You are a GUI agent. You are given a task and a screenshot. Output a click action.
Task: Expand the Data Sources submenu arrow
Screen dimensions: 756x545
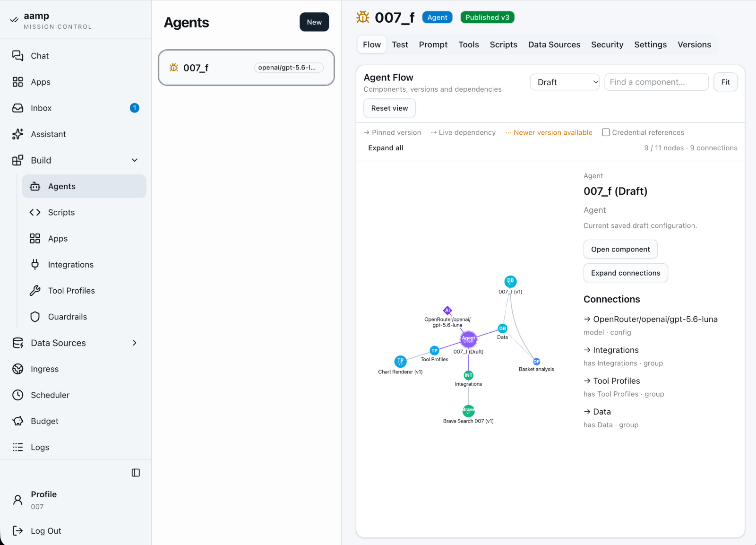135,343
